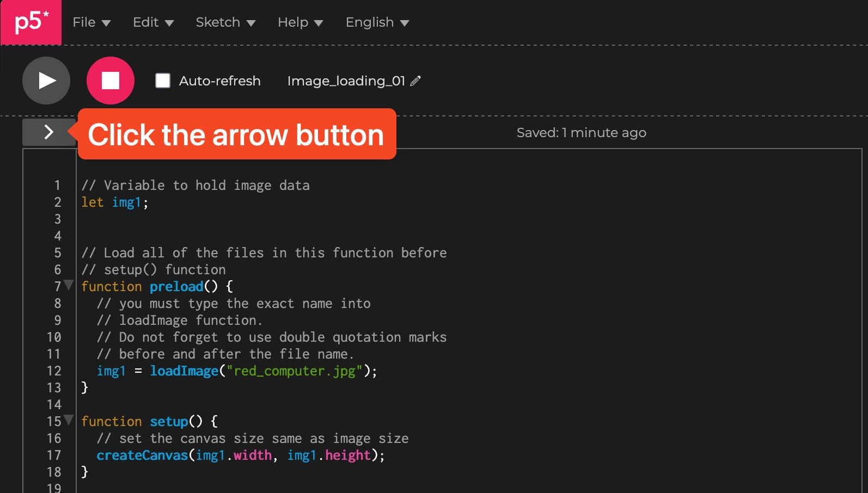868x493 pixels.
Task: Click the loadImage function call
Action: 184,371
